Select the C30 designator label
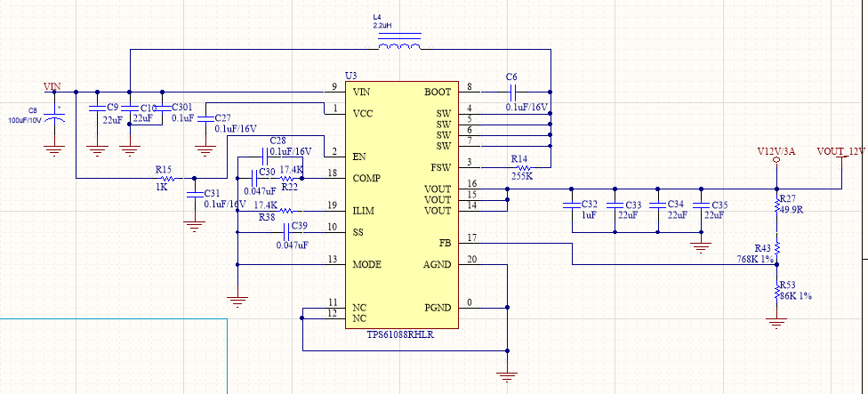This screenshot has width=868, height=394. coord(268,172)
